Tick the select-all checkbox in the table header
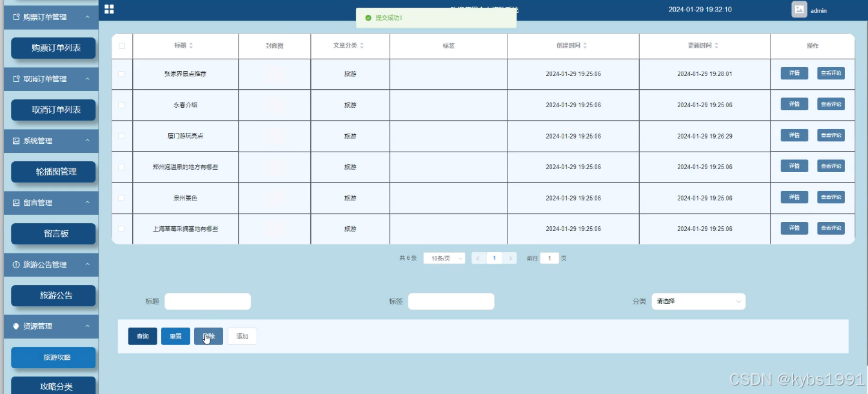 (x=122, y=46)
